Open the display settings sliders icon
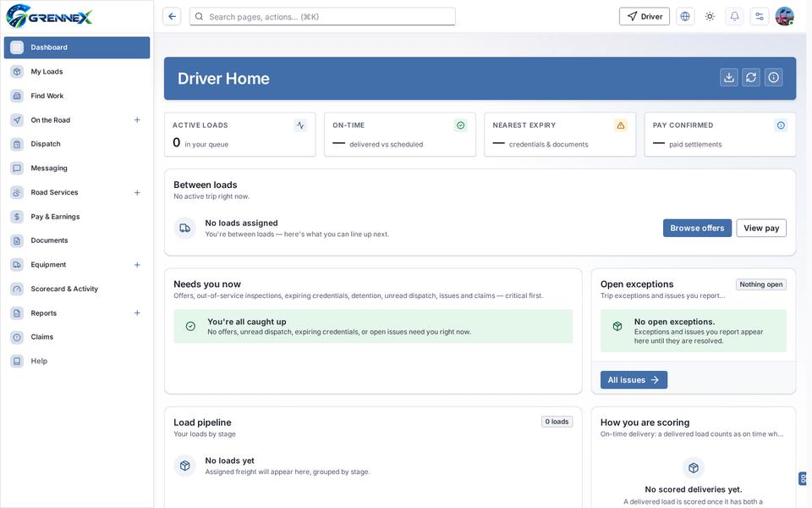 click(760, 17)
